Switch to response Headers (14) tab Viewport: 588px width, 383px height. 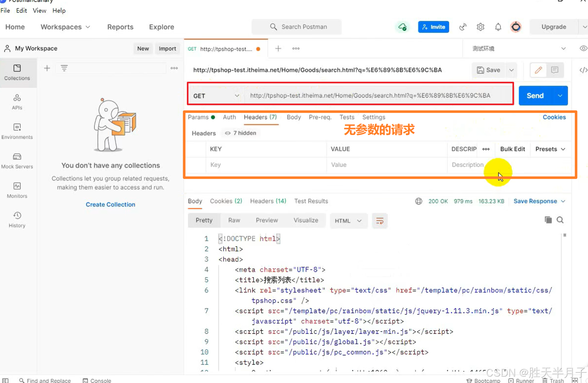(x=268, y=201)
